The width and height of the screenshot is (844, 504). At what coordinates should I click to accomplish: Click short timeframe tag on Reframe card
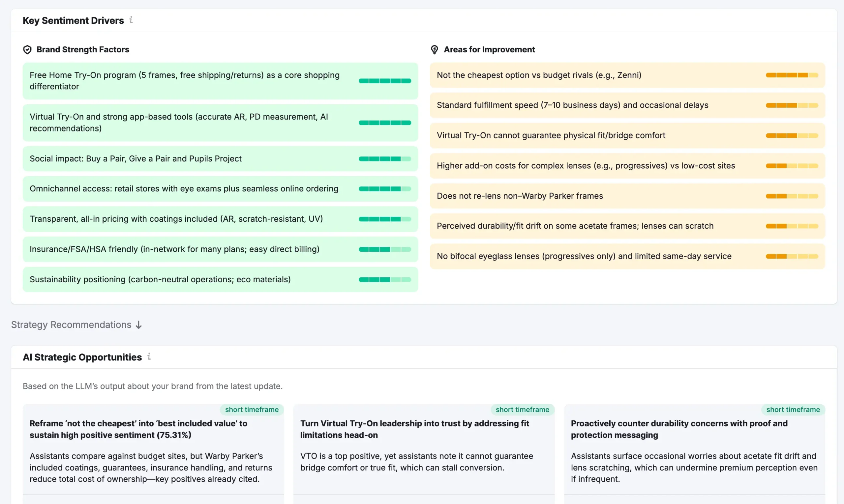tap(252, 409)
